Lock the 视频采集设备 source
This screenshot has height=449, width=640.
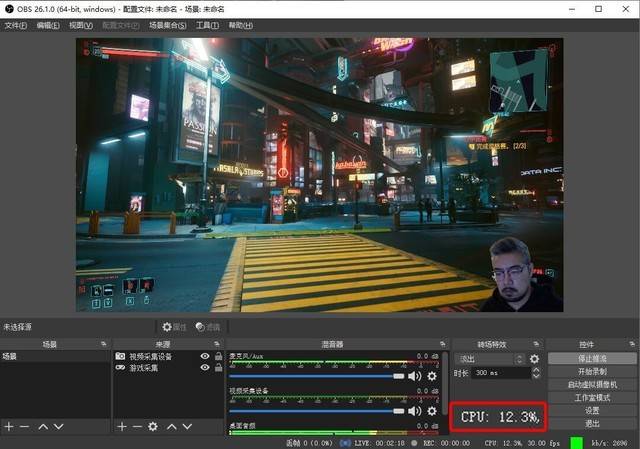[219, 356]
